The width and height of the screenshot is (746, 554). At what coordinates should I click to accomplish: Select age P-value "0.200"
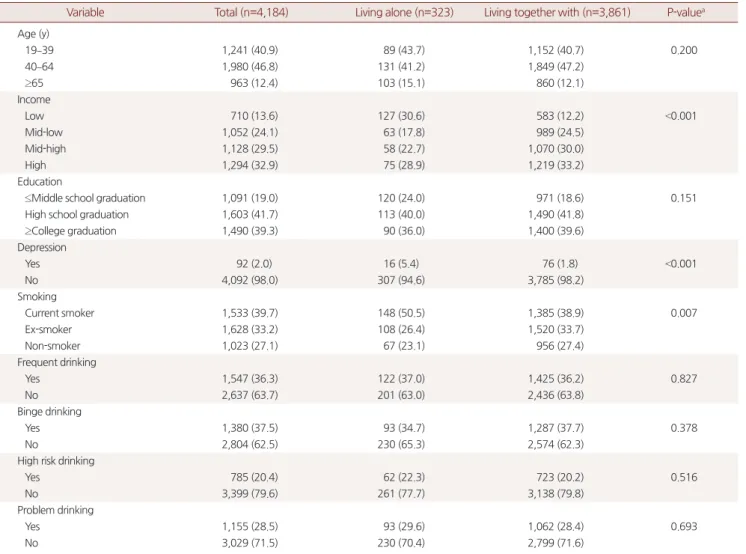[x=684, y=50]
